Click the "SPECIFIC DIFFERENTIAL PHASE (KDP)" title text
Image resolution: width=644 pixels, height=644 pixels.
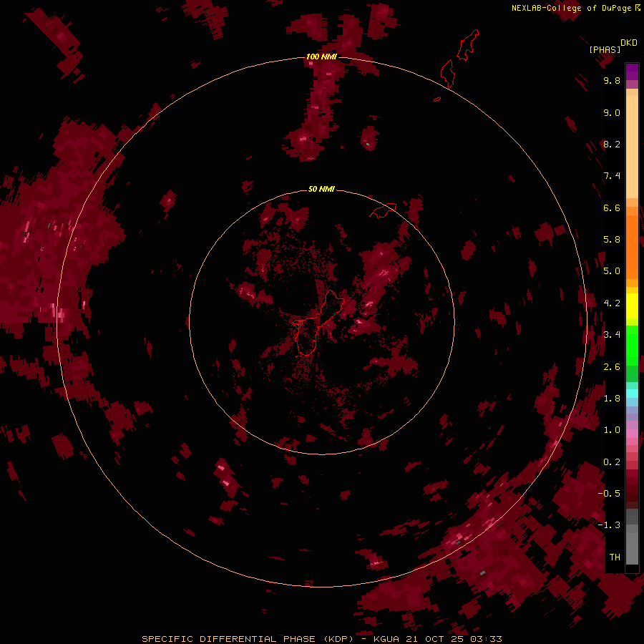click(248, 639)
